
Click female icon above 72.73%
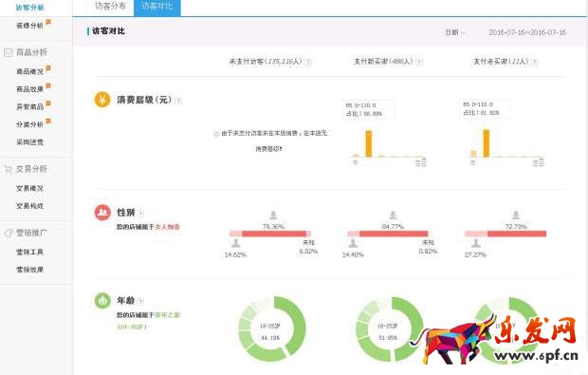tap(516, 216)
